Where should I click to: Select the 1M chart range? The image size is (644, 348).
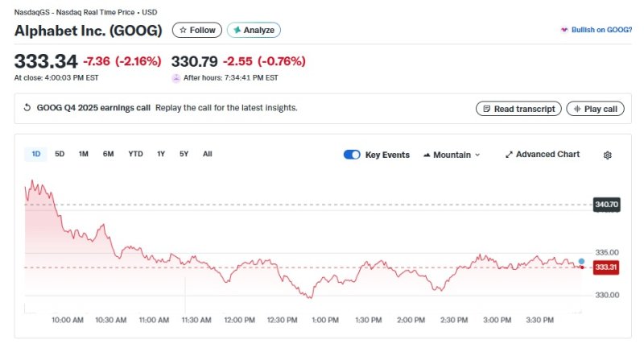[83, 154]
